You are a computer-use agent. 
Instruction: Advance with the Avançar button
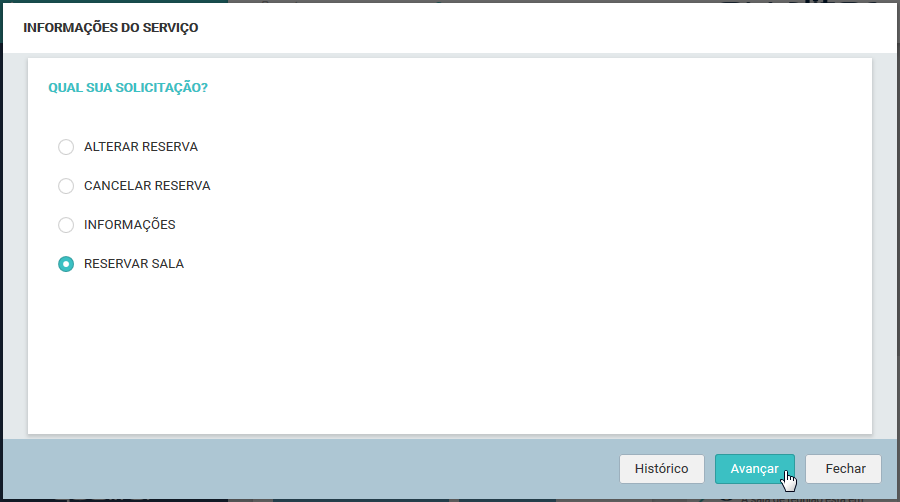tap(754, 469)
